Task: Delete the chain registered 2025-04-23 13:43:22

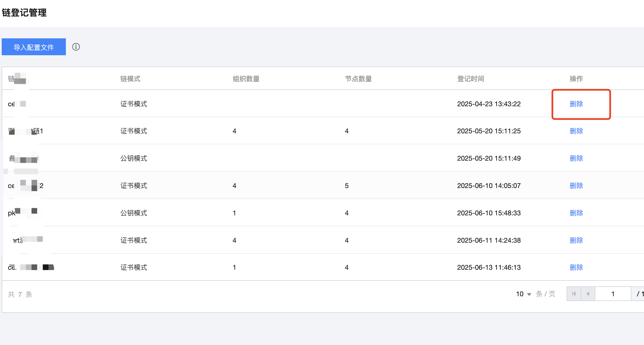Action: pyautogui.click(x=576, y=104)
